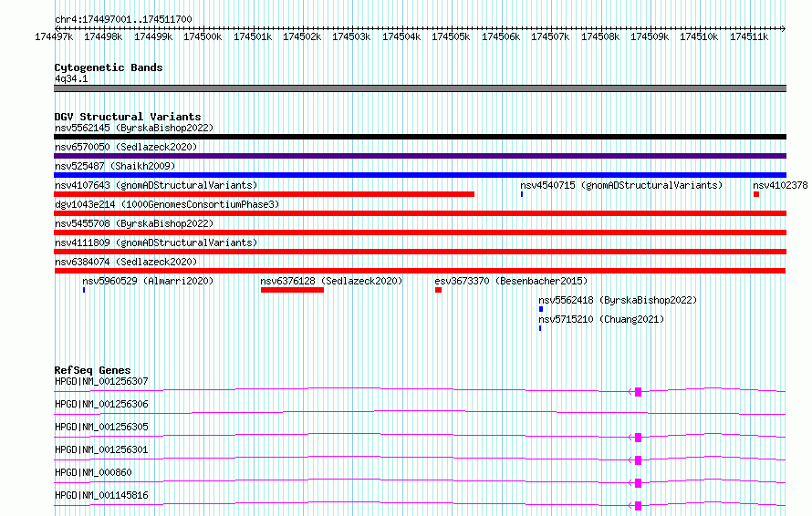812x516 pixels.
Task: Click HPGD|NM_001256305 transcript label
Action: (x=101, y=427)
